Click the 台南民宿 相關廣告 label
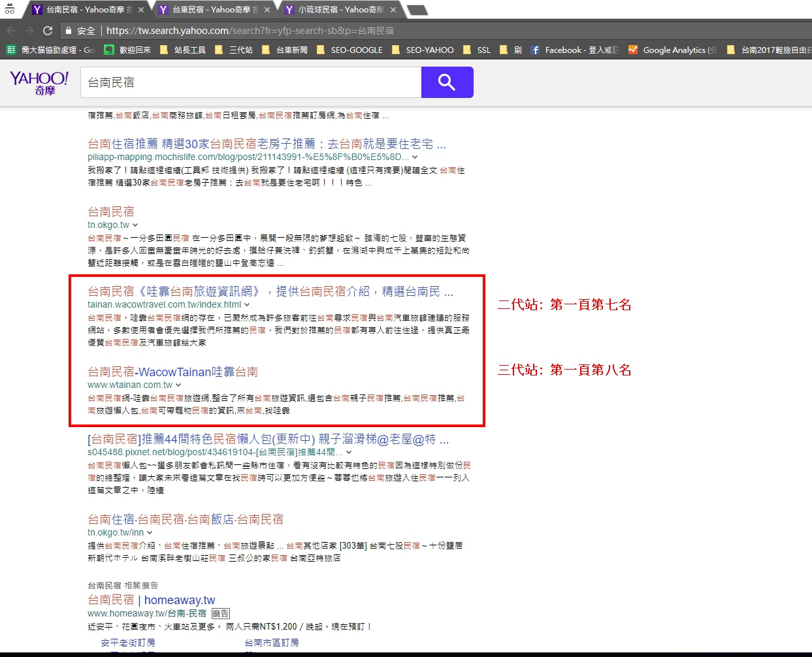Viewport: 812px width, 657px height. (x=123, y=585)
